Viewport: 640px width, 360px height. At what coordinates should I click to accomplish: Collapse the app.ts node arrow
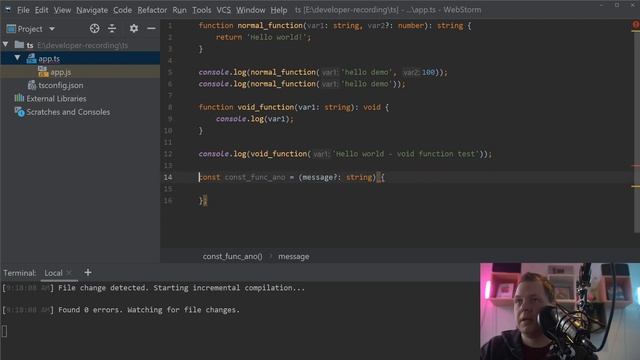point(18,58)
